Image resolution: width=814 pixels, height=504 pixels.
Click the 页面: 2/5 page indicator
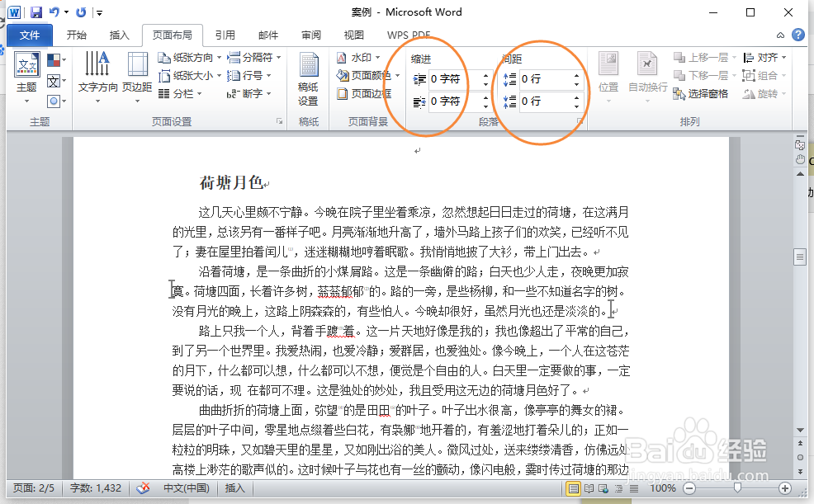click(x=33, y=488)
